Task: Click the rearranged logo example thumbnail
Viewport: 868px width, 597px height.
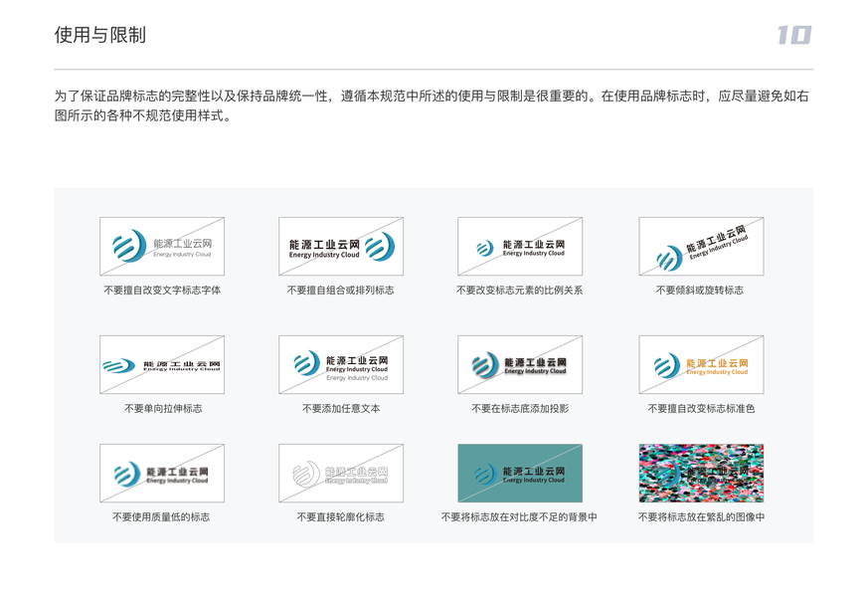Action: (x=341, y=247)
